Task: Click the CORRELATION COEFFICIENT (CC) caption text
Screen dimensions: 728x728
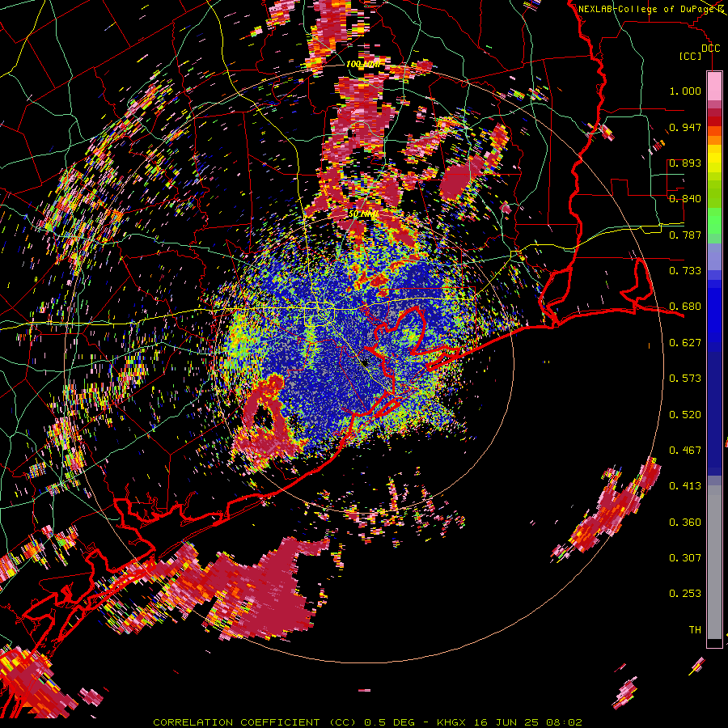Action: [255, 722]
